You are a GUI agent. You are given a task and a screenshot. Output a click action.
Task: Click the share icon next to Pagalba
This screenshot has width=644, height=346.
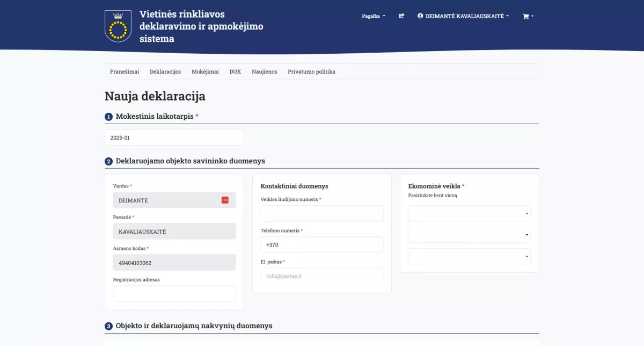coord(401,16)
